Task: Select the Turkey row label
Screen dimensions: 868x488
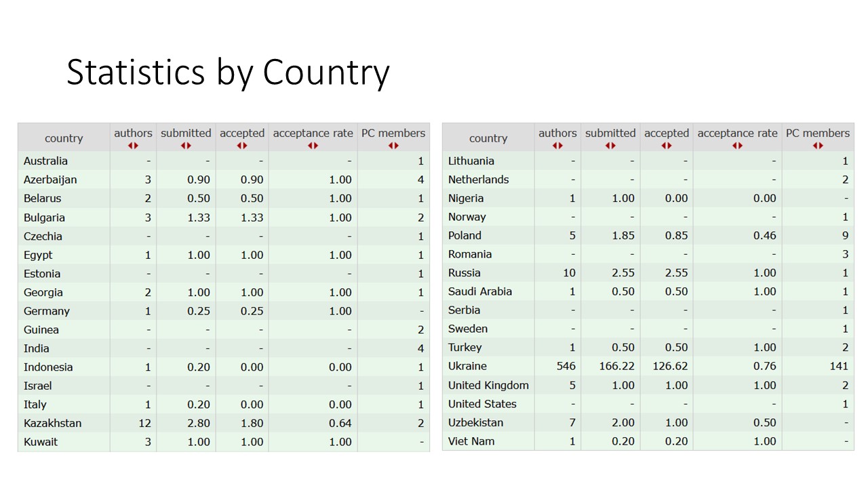Action: point(465,348)
